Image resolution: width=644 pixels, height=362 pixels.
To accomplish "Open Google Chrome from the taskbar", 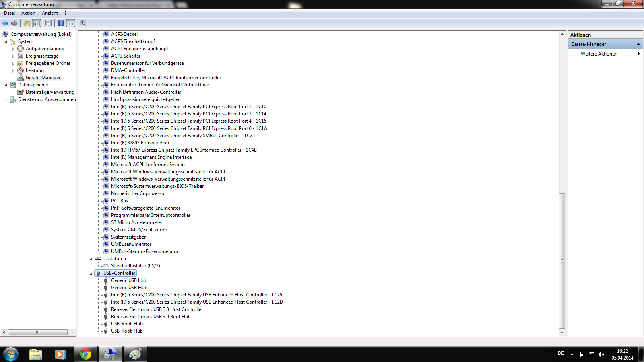I will coord(85,354).
